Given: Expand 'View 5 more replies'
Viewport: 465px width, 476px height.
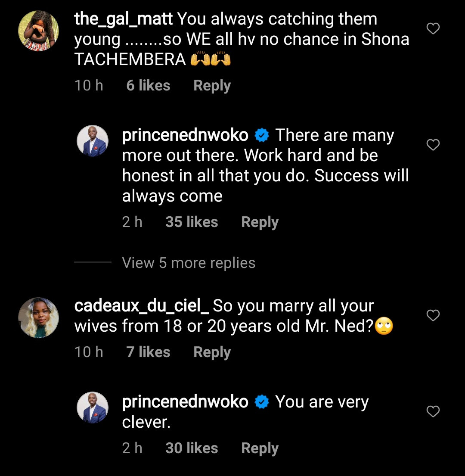Looking at the screenshot, I should [189, 263].
